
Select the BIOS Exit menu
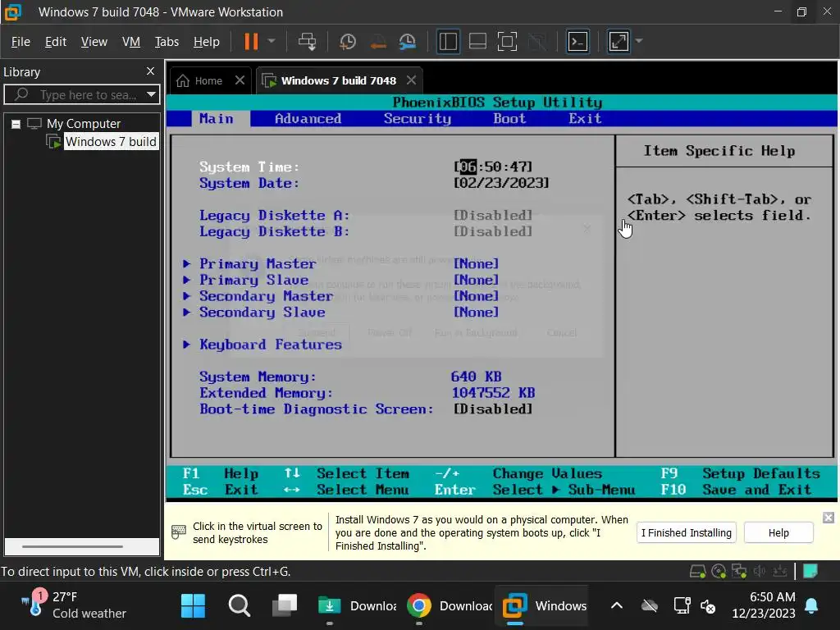tap(585, 118)
